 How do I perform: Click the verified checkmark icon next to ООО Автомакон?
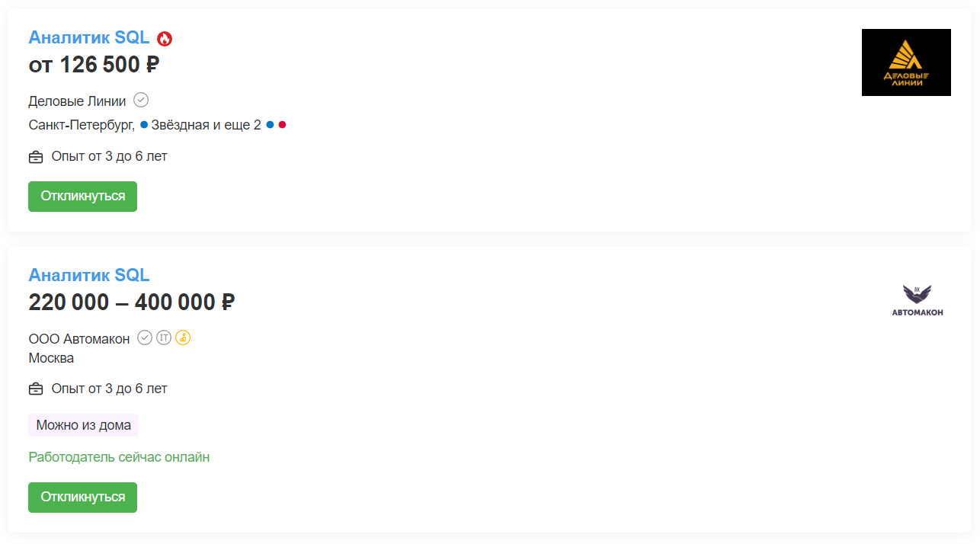point(145,338)
